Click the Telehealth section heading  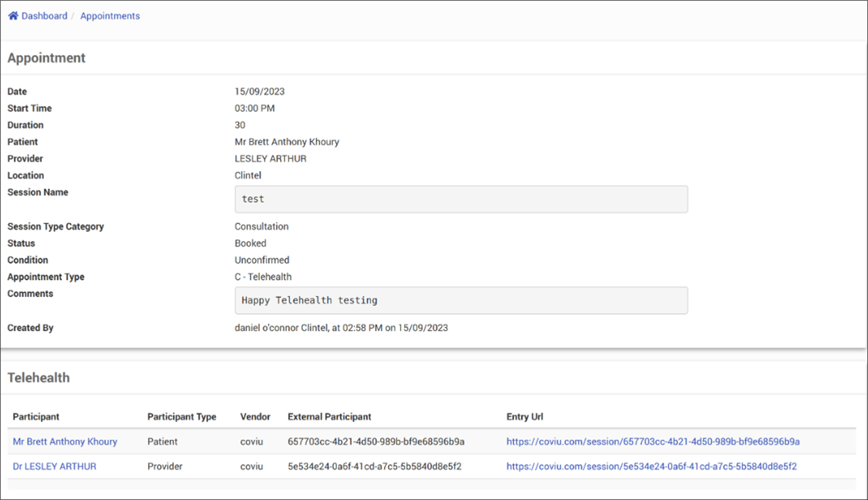point(39,377)
